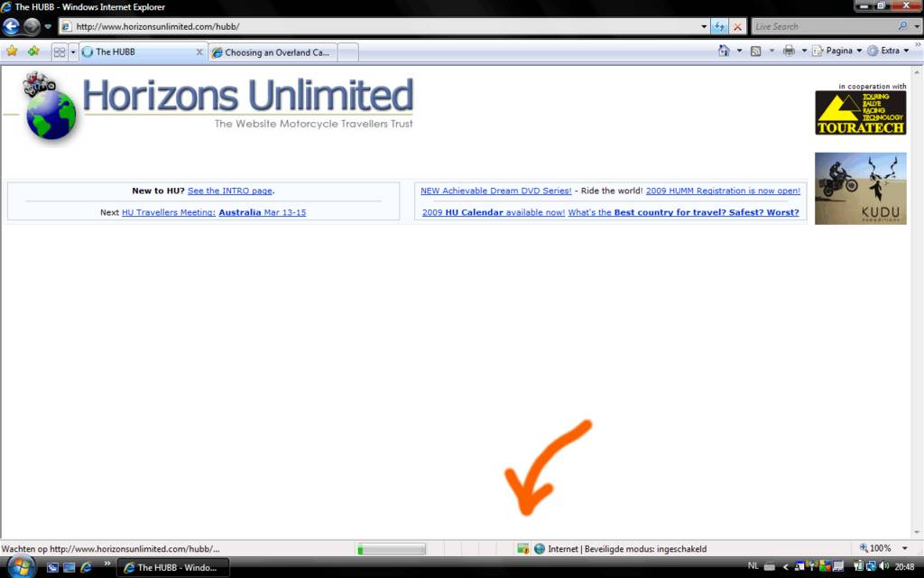The width and height of the screenshot is (924, 578).
Task: Click the page's vertical scrollbar
Action: [917, 301]
